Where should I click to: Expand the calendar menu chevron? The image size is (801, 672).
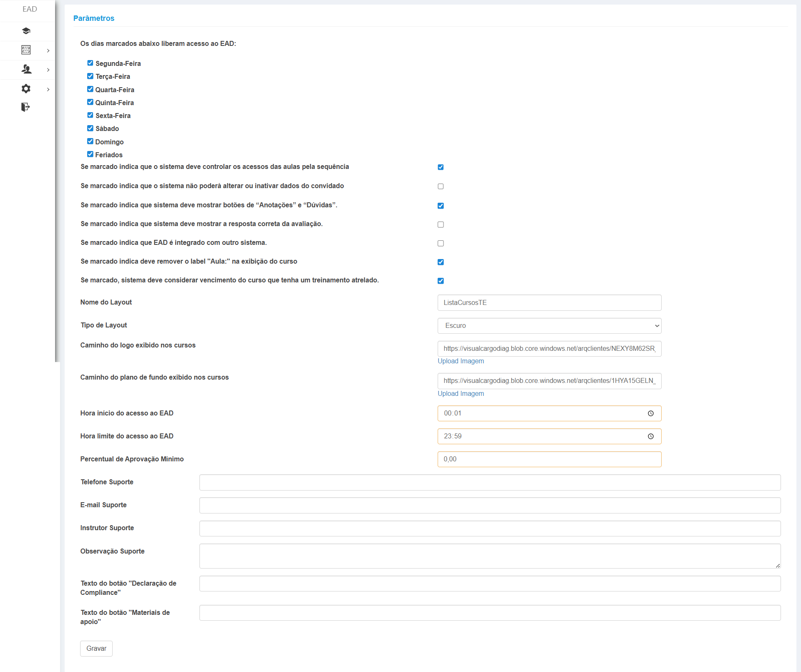click(x=48, y=50)
